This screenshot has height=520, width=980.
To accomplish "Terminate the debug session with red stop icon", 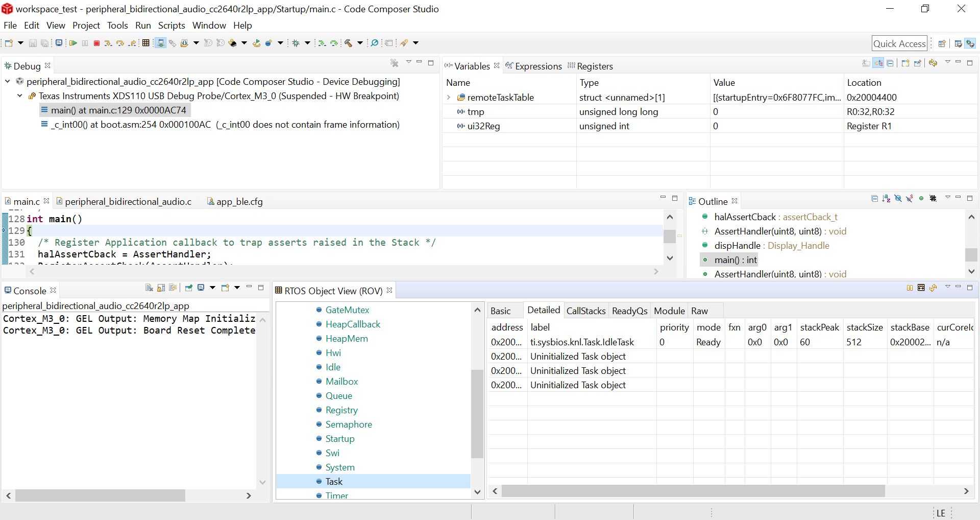I will point(96,43).
